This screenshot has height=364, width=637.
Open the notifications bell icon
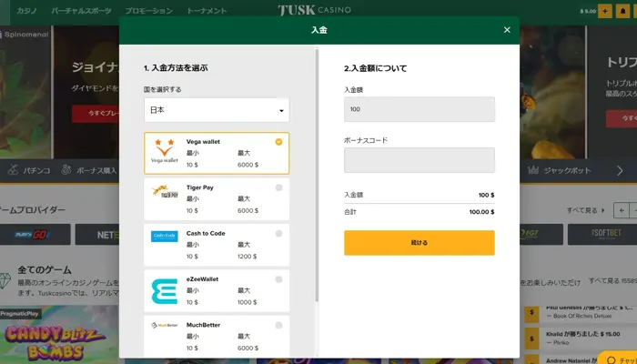[622, 11]
